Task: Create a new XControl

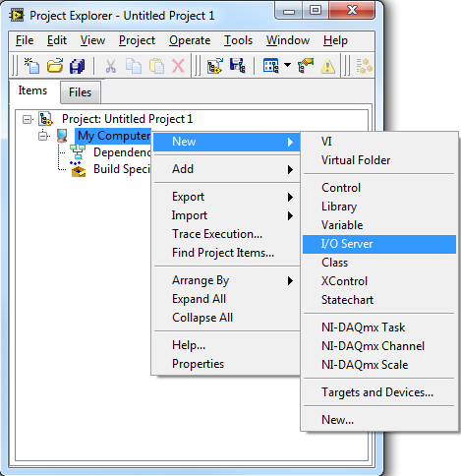Action: [x=379, y=281]
